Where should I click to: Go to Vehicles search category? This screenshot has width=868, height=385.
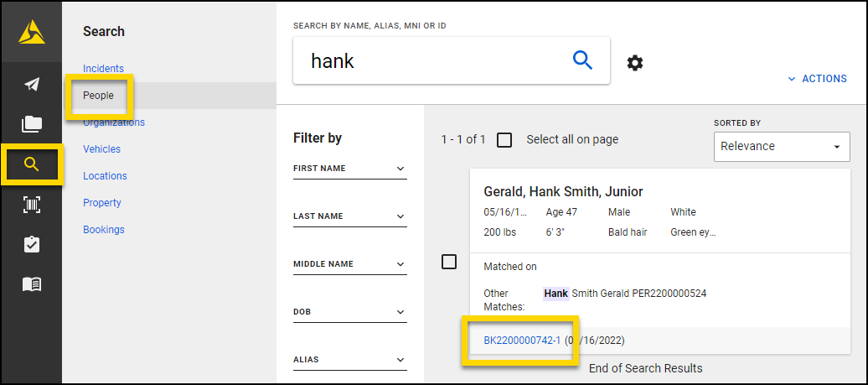click(x=101, y=149)
